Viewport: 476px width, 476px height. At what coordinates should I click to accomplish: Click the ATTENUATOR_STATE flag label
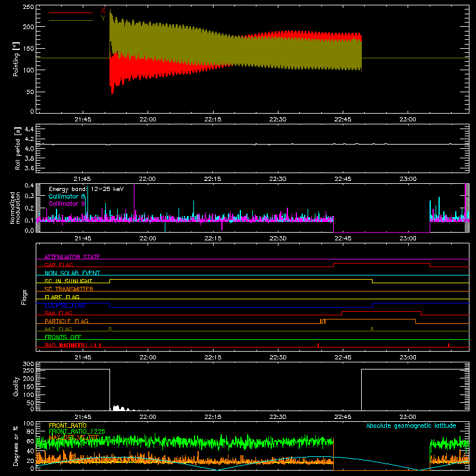(72, 257)
